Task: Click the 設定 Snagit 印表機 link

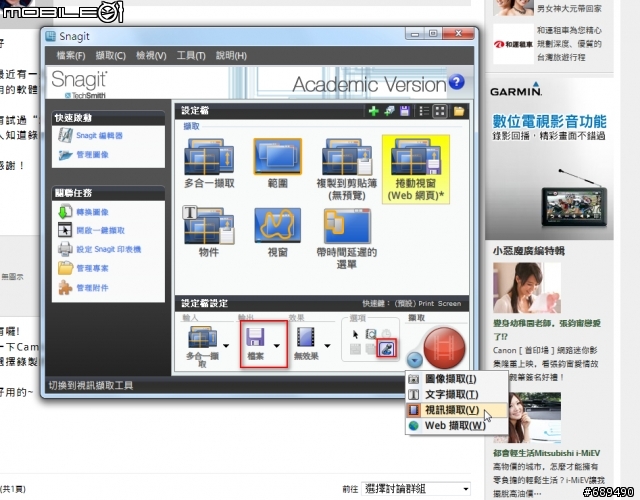Action: (x=109, y=249)
